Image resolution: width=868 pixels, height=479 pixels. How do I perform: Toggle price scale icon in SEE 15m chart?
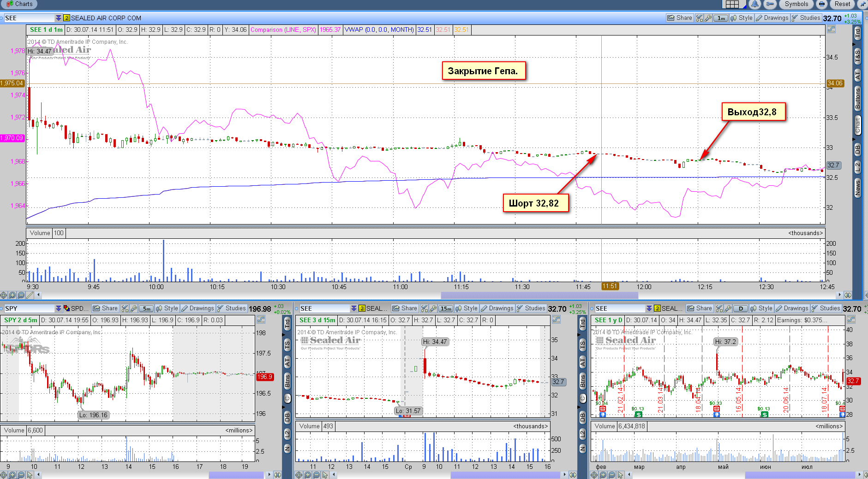coord(556,320)
